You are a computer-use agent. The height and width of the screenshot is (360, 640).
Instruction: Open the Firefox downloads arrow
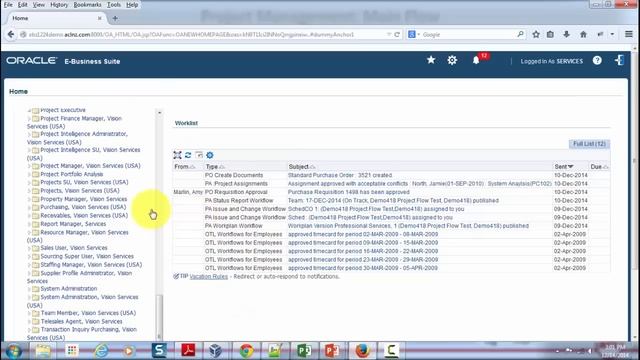(567, 35)
